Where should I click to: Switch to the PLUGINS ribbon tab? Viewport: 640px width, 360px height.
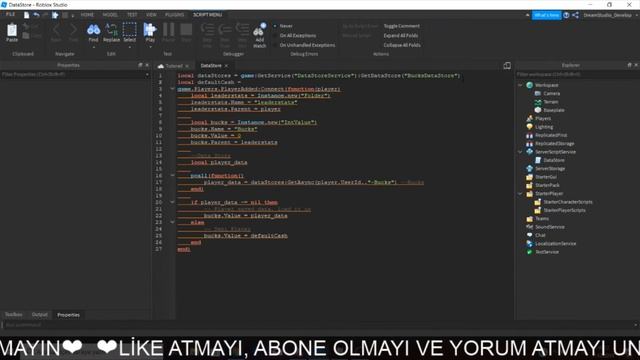point(175,15)
